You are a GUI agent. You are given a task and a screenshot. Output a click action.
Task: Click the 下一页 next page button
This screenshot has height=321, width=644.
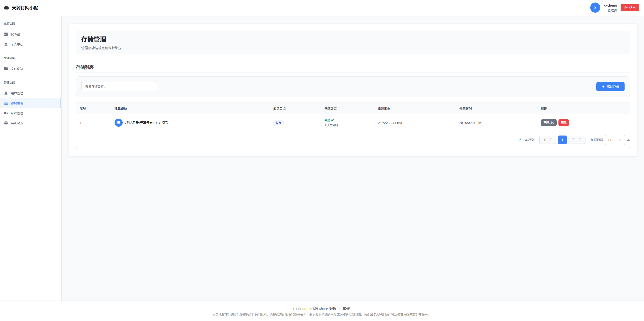click(x=577, y=140)
